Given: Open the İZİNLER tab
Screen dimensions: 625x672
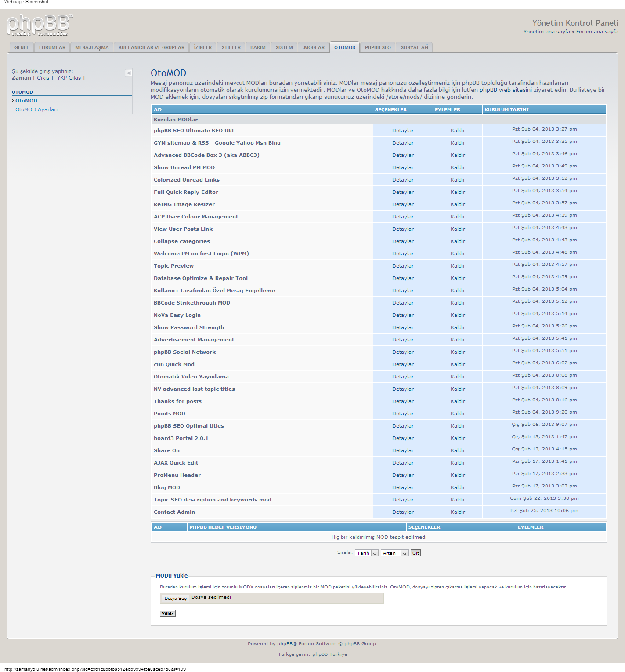Looking at the screenshot, I should point(203,47).
